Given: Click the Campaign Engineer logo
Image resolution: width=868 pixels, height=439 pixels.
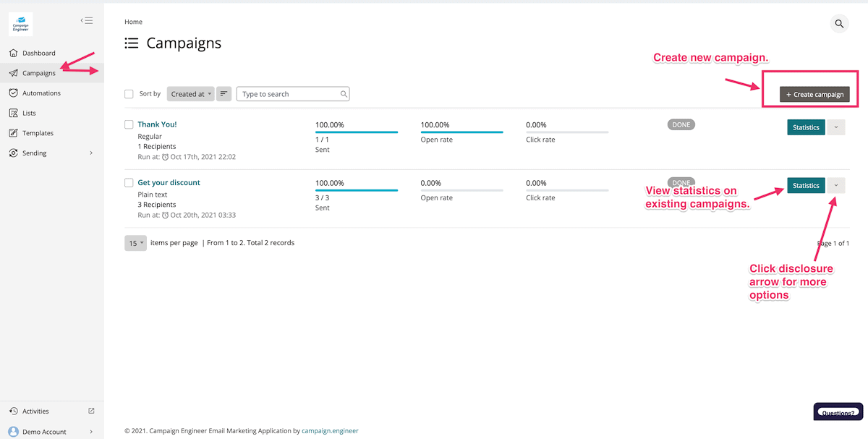Looking at the screenshot, I should 20,24.
